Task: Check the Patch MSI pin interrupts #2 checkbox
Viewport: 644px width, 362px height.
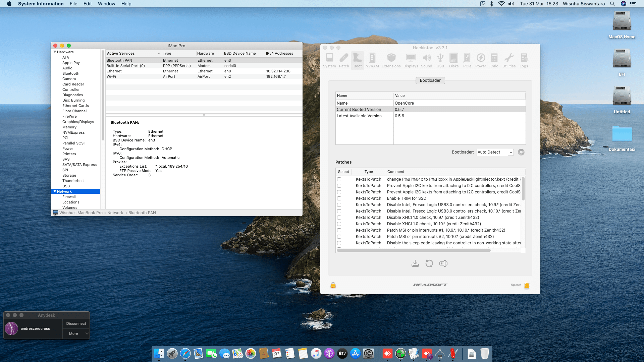Action: point(339,237)
